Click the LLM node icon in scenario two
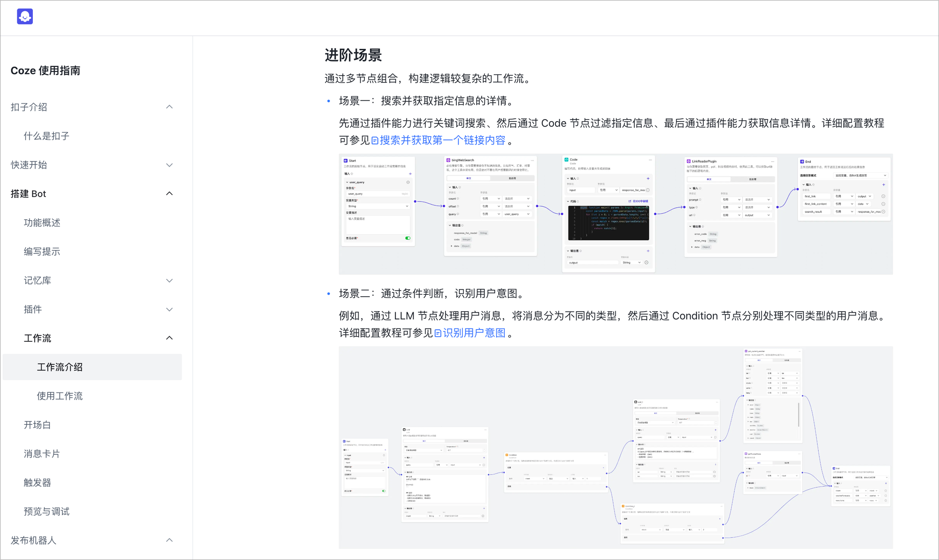Image resolution: width=939 pixels, height=560 pixels. (x=404, y=430)
